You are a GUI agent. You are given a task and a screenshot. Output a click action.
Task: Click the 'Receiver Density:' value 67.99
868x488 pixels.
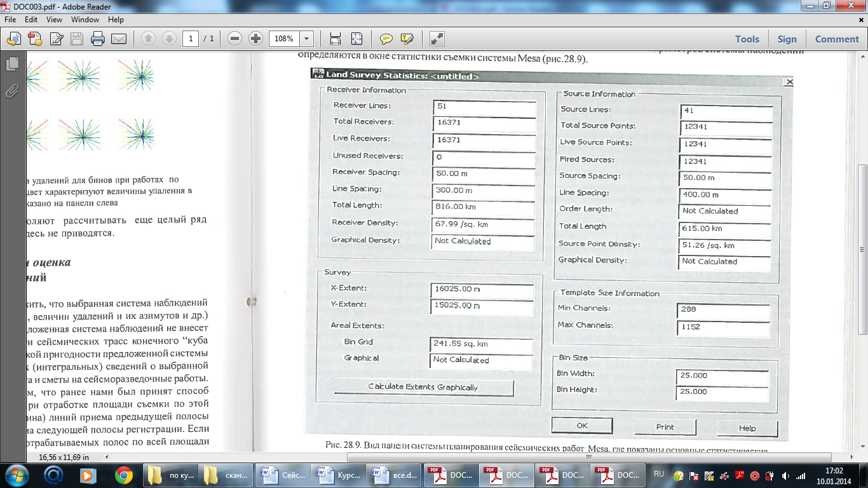pyautogui.click(x=484, y=225)
